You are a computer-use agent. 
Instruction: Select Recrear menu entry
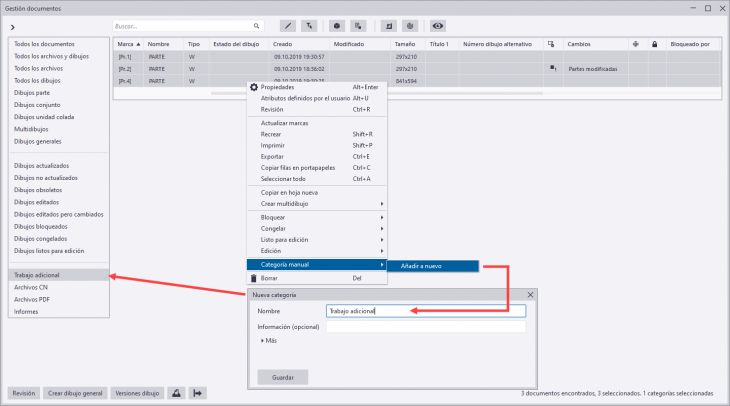(317, 134)
